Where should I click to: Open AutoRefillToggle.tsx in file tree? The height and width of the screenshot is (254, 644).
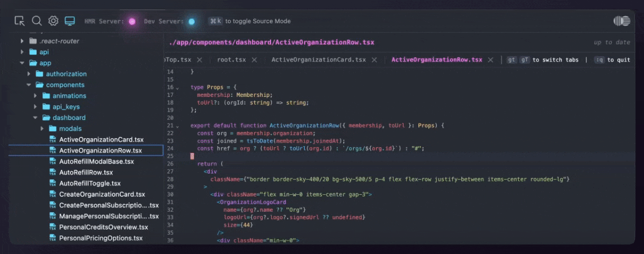point(90,183)
